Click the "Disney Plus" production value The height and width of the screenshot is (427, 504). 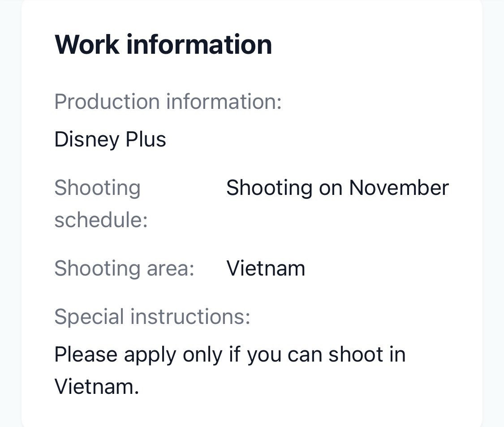(110, 139)
